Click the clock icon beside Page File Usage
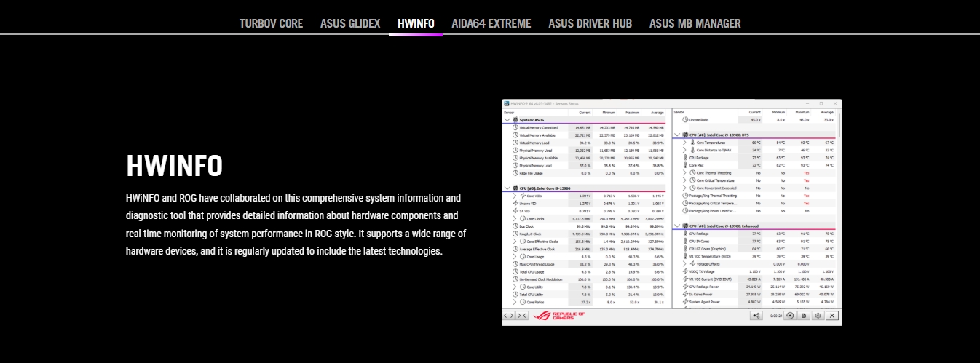The image size is (980, 363). point(515,173)
